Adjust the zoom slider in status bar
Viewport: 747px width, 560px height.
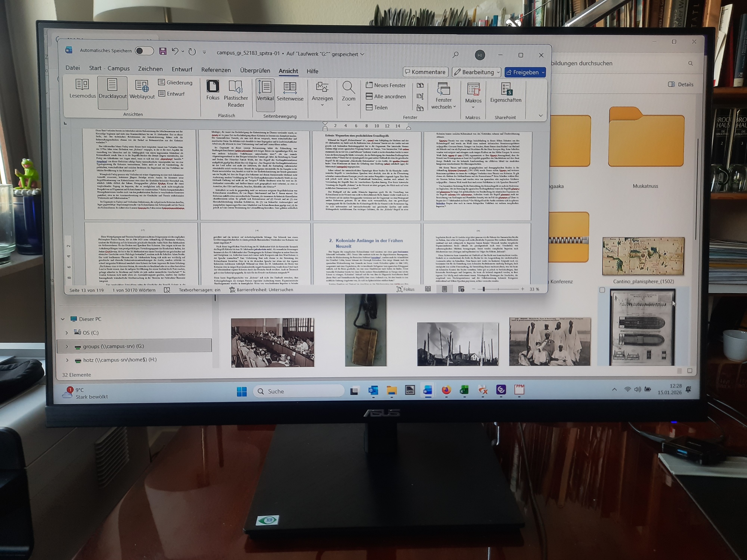pyautogui.click(x=484, y=289)
